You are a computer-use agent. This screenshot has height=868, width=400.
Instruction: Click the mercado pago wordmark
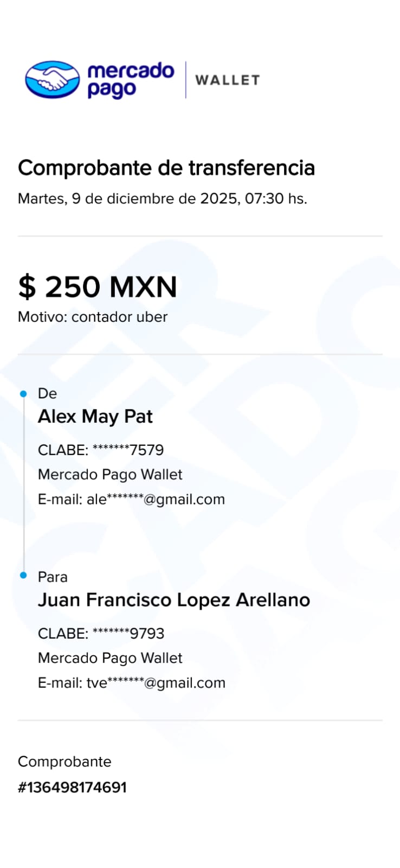pos(130,80)
